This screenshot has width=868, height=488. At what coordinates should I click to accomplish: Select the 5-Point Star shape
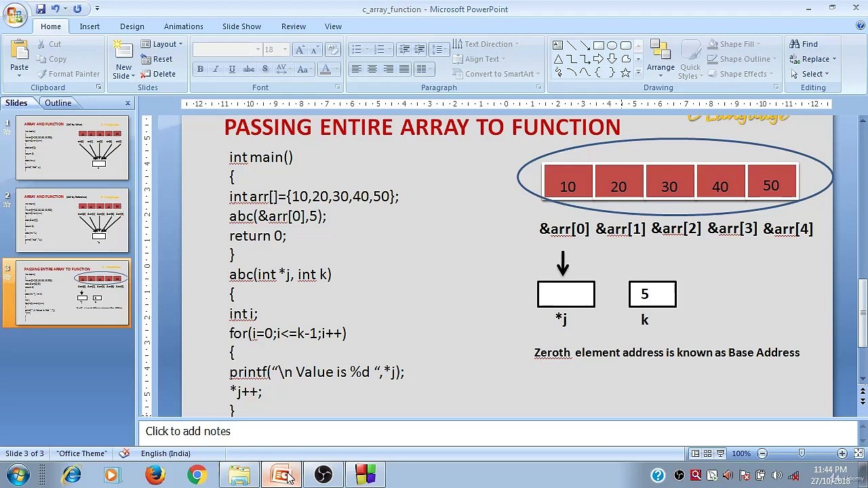pos(626,73)
